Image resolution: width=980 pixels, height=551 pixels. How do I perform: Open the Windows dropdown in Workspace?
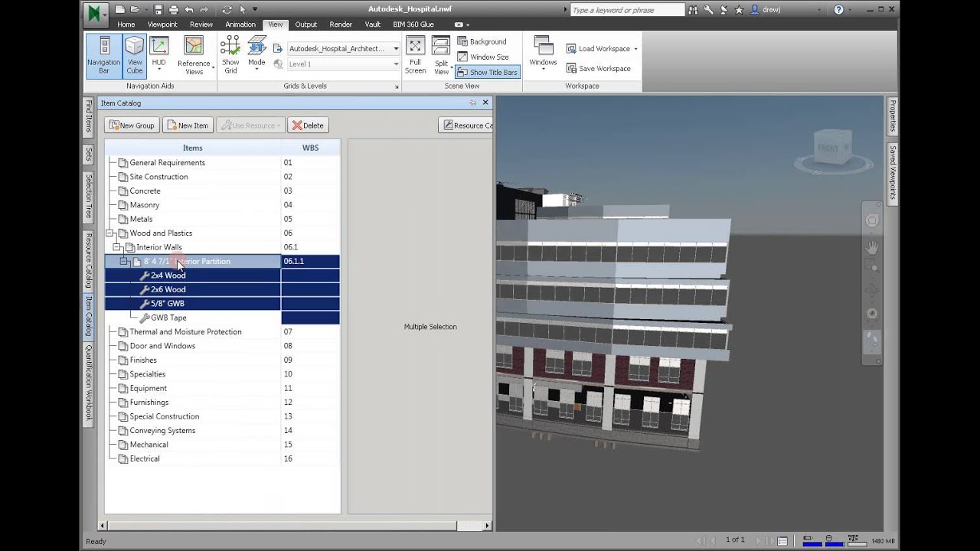tap(543, 54)
